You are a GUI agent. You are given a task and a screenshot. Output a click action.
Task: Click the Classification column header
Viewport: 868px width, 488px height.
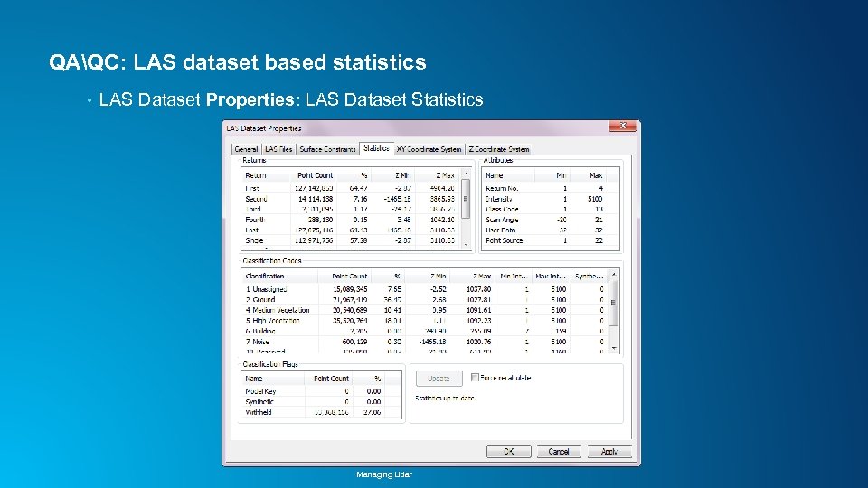(280, 277)
